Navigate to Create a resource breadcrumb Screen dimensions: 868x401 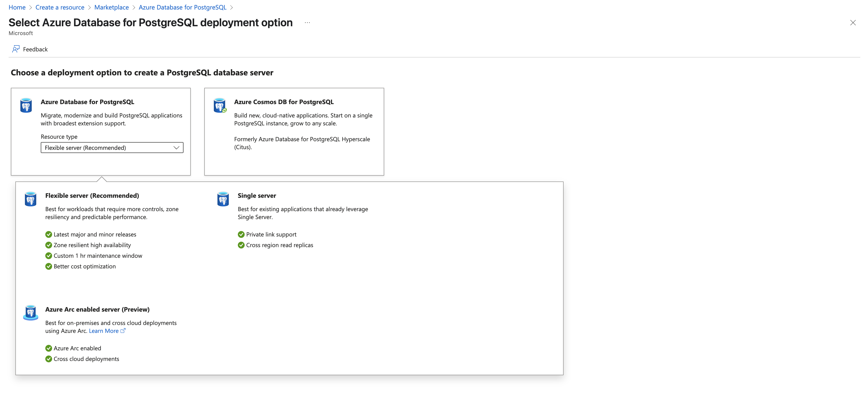[60, 7]
